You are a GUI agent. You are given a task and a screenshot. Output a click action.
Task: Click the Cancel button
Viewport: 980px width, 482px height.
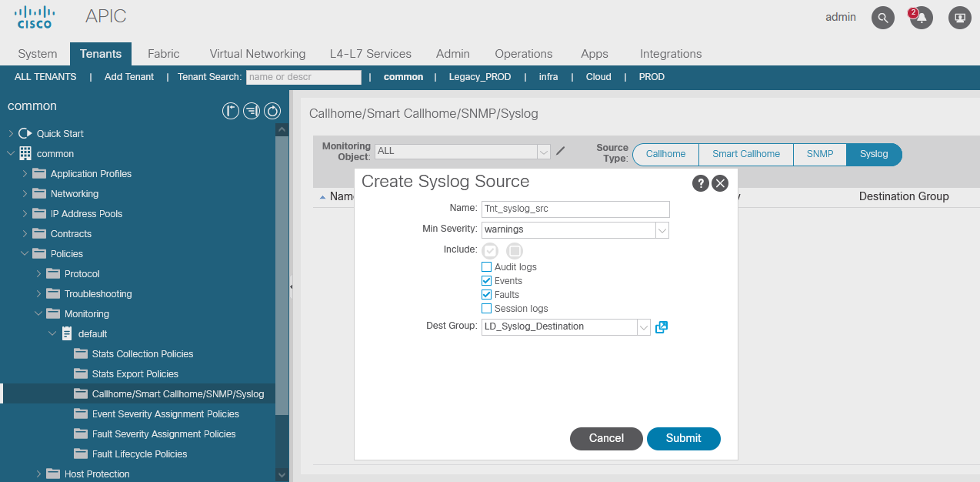point(606,438)
